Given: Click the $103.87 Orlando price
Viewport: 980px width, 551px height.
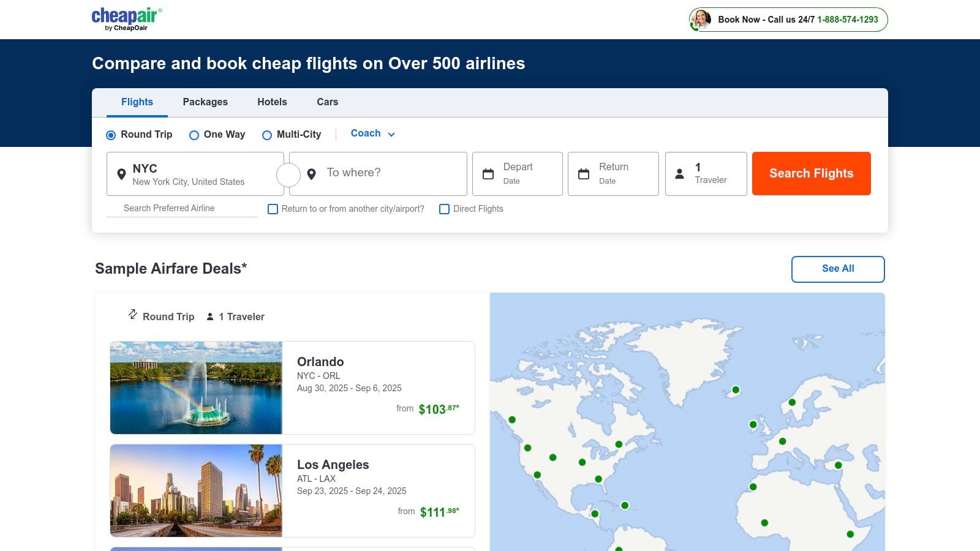Looking at the screenshot, I should [439, 409].
